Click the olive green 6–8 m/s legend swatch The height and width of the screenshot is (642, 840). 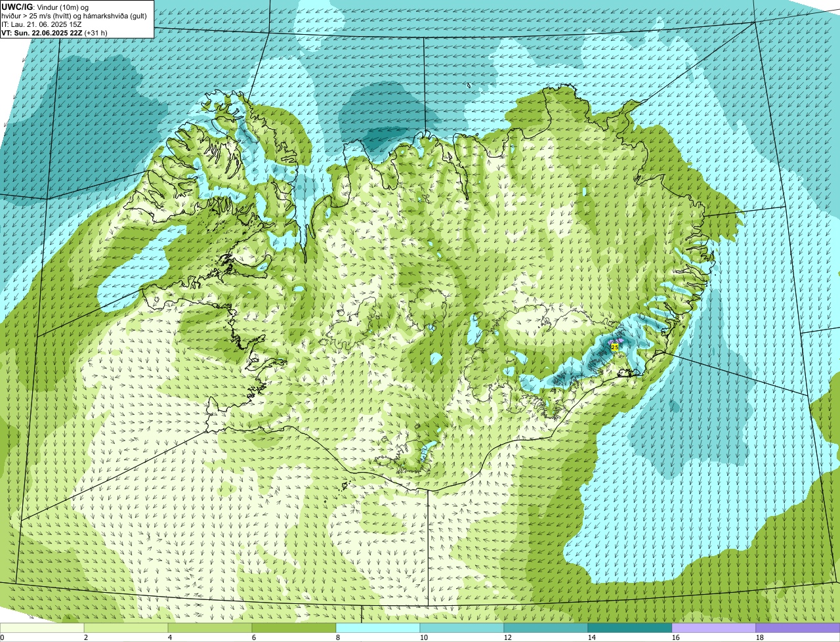click(294, 628)
